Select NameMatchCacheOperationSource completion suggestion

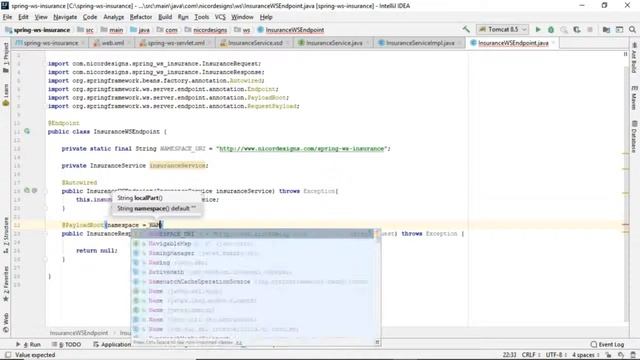click(253, 282)
